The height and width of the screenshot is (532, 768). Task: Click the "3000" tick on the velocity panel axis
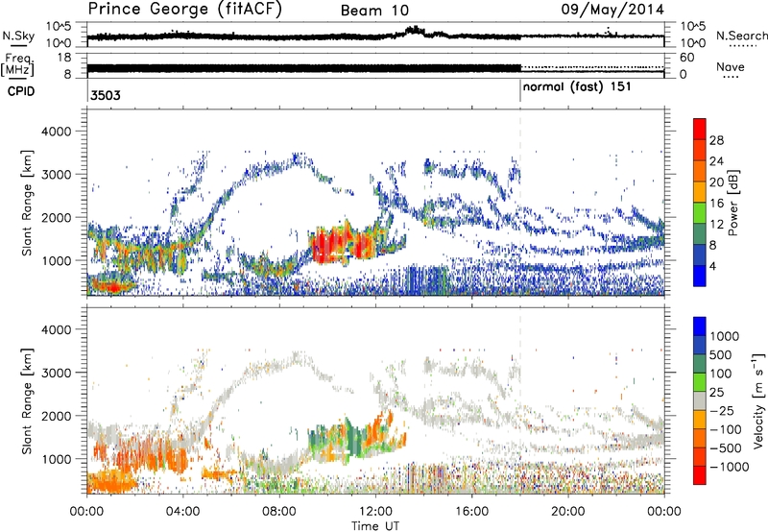click(x=56, y=373)
